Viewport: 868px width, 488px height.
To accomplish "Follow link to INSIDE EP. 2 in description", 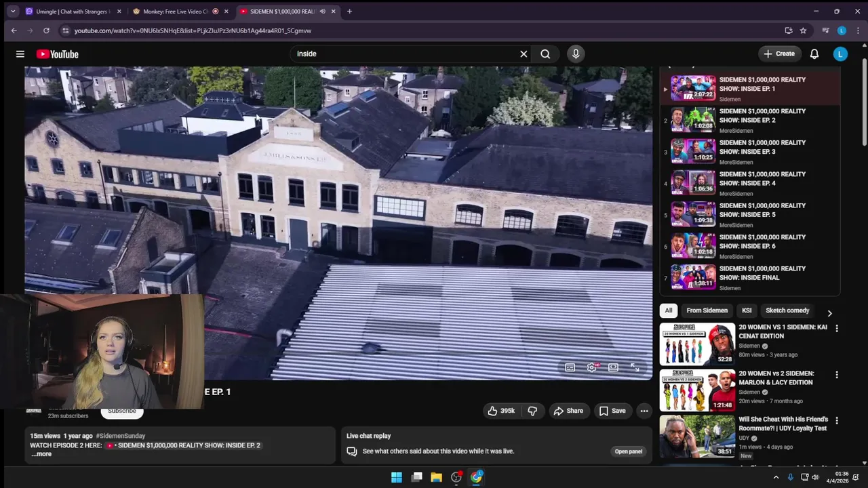I will pyautogui.click(x=184, y=445).
